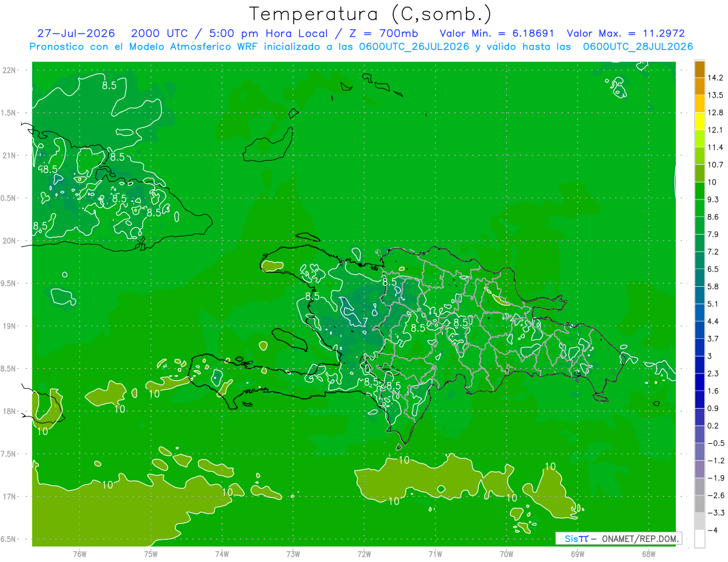The image size is (728, 562).
Task: Click the longitude axis label '68W'
Action: click(x=649, y=554)
